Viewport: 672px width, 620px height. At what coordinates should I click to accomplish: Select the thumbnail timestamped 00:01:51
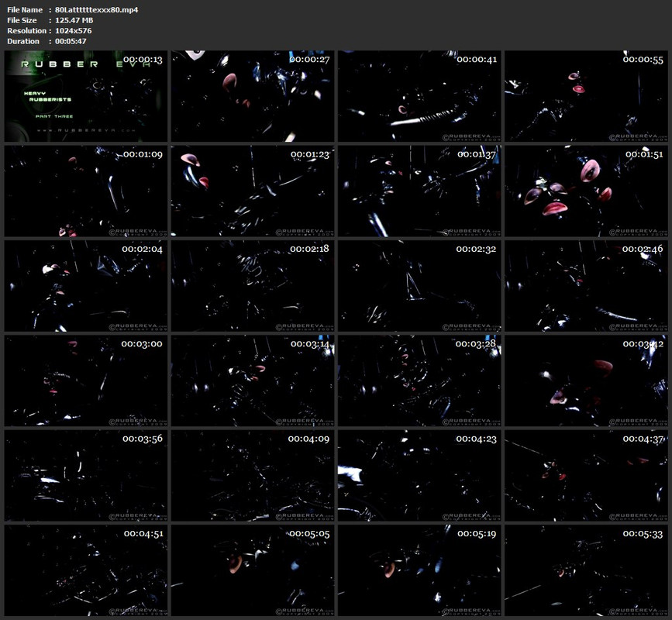pos(586,191)
